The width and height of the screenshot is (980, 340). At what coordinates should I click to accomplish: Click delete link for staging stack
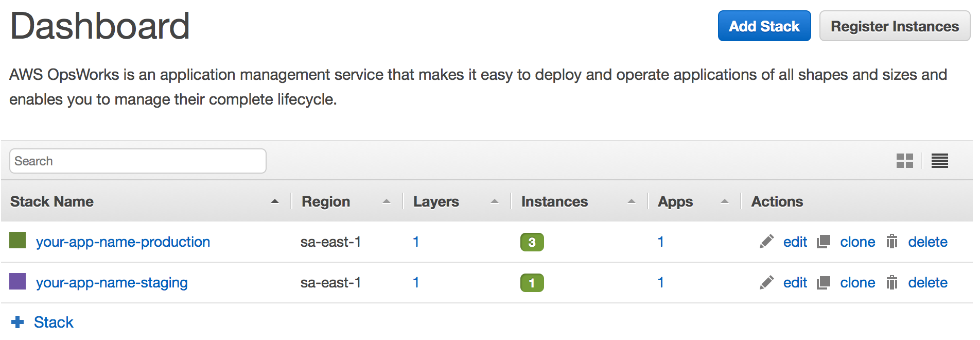tap(927, 282)
